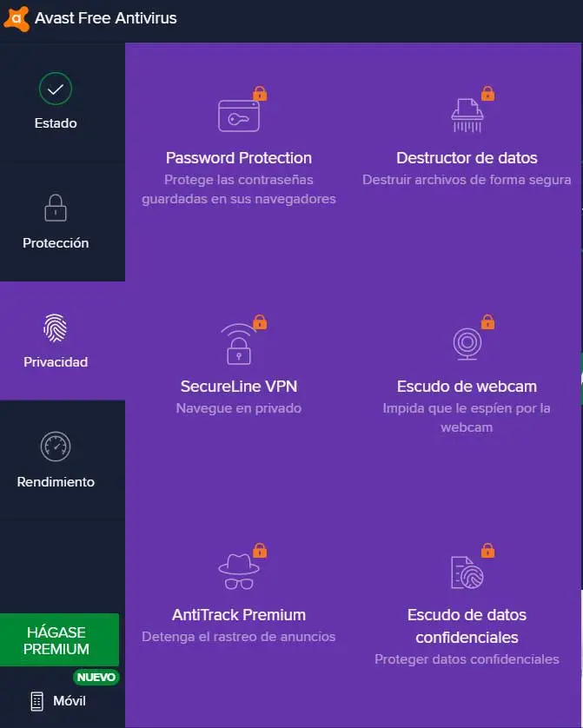Open the SecureLine VPN title link
Image resolution: width=583 pixels, height=728 pixels.
point(239,386)
